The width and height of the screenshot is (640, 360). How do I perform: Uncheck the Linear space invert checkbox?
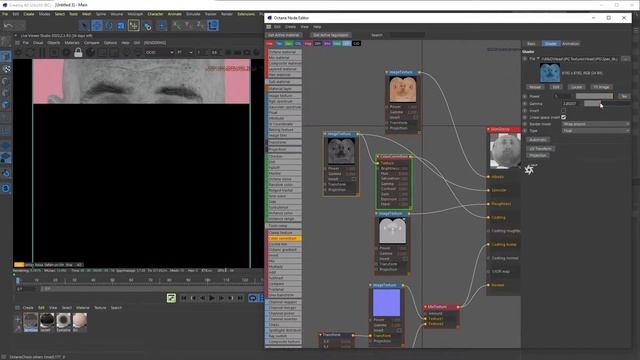coord(563,117)
